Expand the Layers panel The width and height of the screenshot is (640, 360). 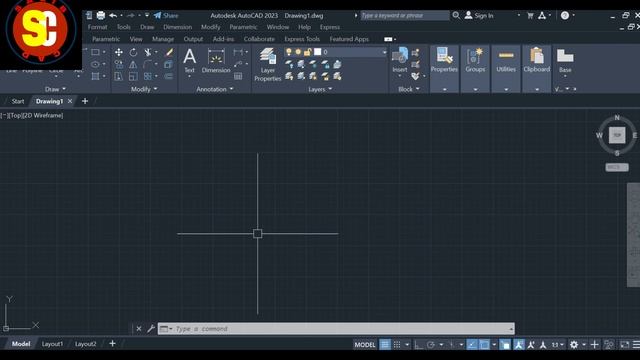tap(320, 89)
